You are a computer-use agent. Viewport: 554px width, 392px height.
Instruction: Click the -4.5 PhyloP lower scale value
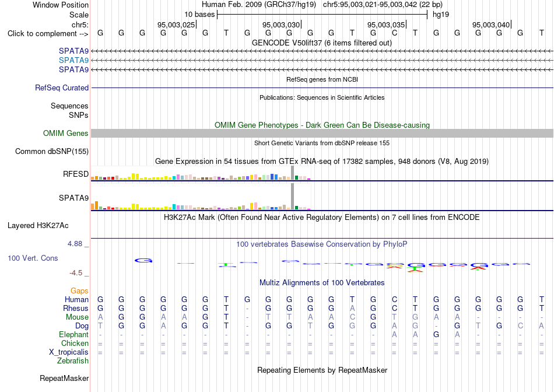pos(76,273)
